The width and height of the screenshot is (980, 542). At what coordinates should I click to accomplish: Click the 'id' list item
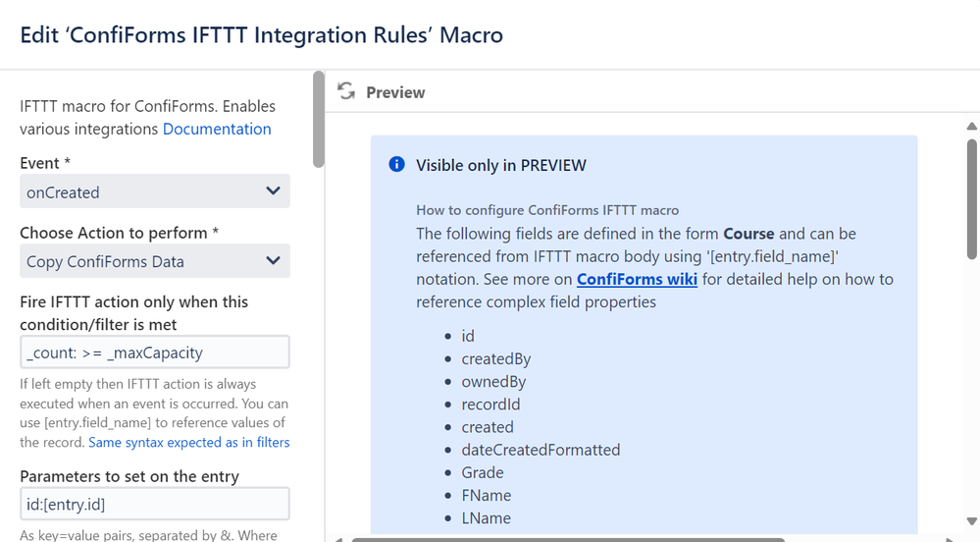[468, 336]
